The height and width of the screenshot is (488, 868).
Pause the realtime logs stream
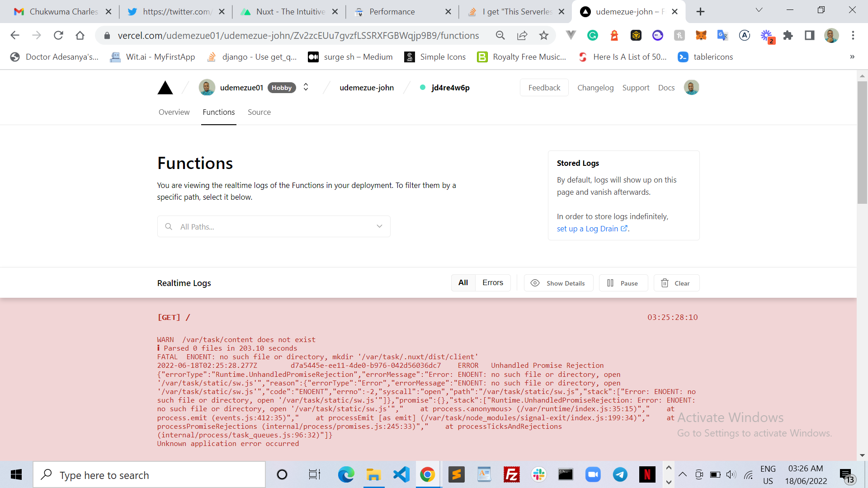[623, 283]
